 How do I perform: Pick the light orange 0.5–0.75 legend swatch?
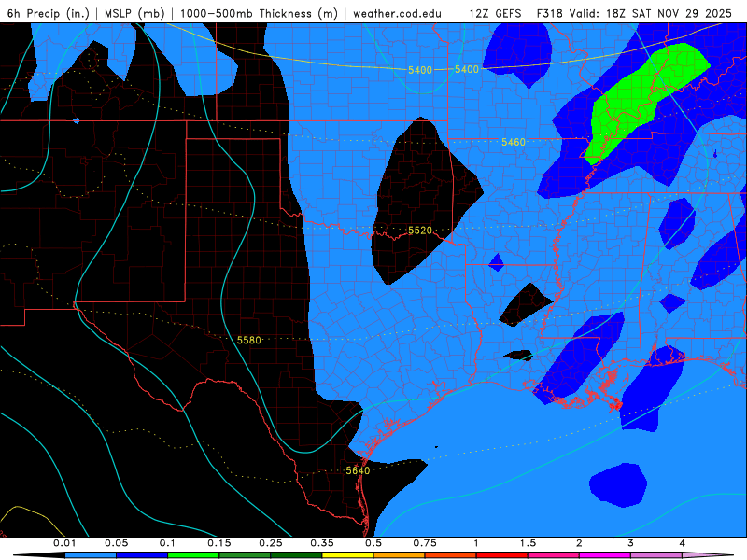[x=400, y=555]
